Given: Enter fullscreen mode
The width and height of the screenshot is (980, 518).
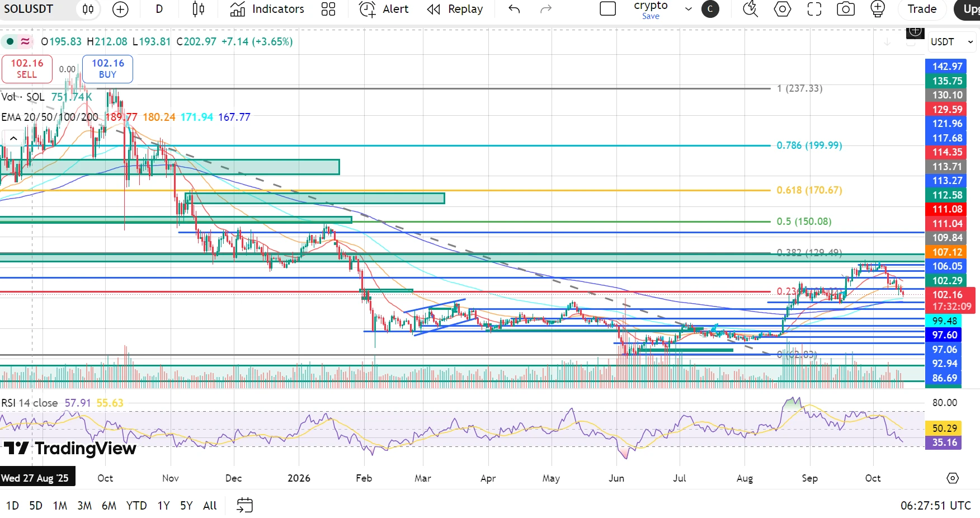Looking at the screenshot, I should click(814, 9).
